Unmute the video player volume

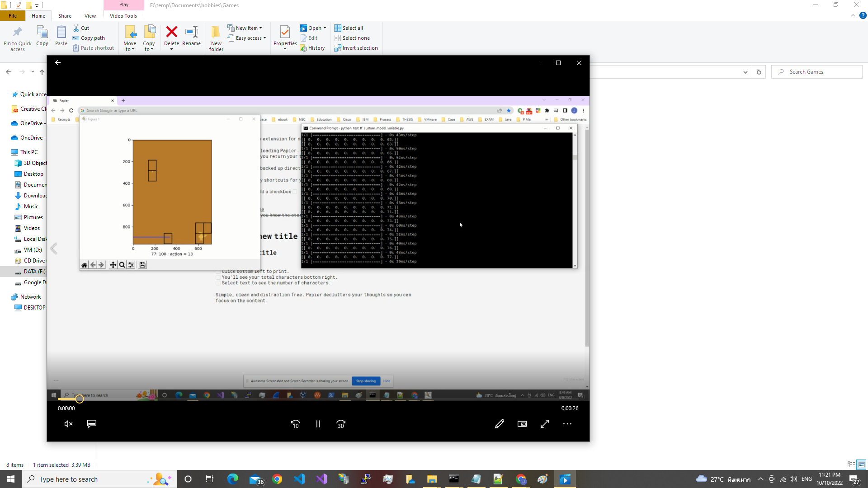point(69,424)
